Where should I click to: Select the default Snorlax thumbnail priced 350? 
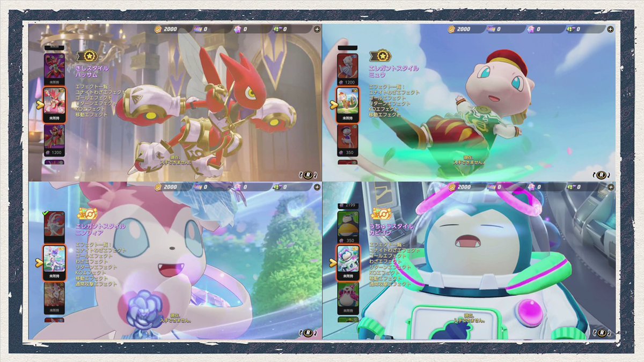(x=347, y=227)
